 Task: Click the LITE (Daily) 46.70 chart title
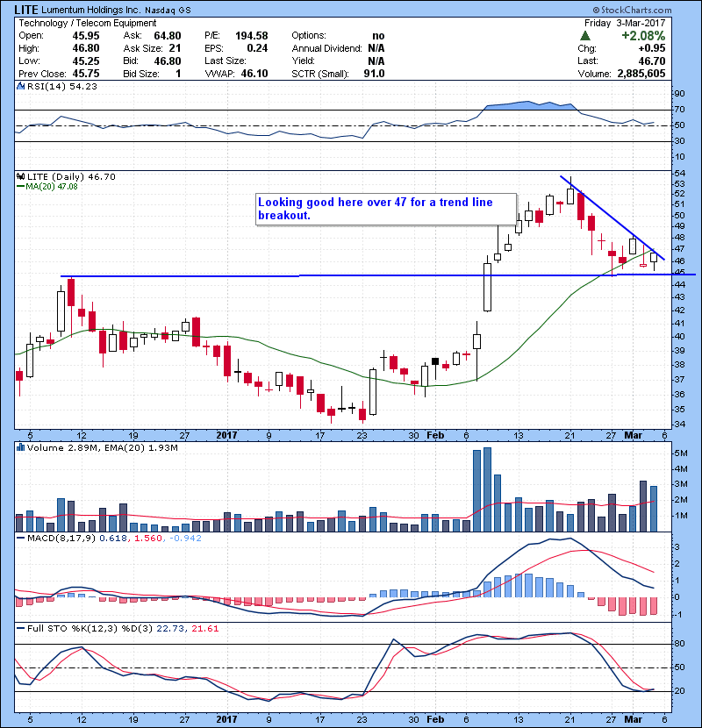click(72, 177)
